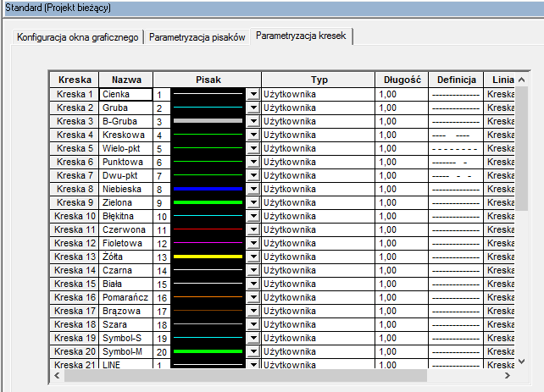This screenshot has height=392, width=544.
Task: Click the Zielona name cell
Action: [126, 202]
